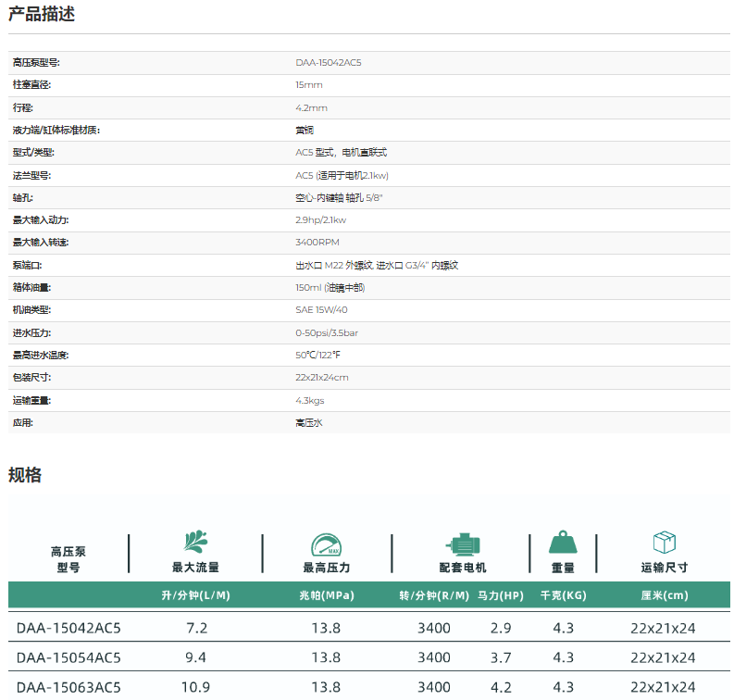734x700 pixels.
Task: Click the 最大输入转速 value 3400RPM
Action: click(317, 242)
